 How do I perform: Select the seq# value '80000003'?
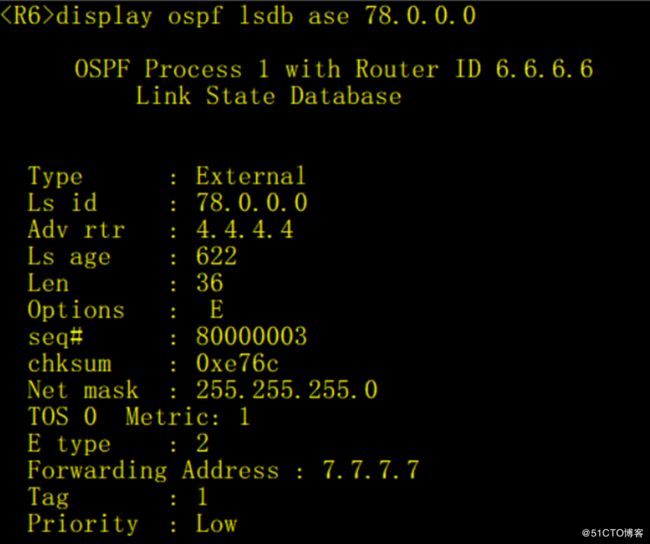[251, 336]
